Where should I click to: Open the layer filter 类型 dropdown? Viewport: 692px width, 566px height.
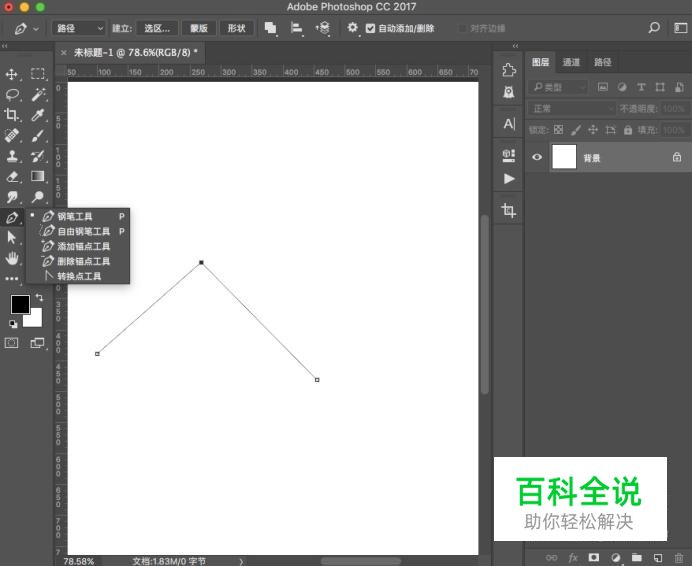[558, 87]
